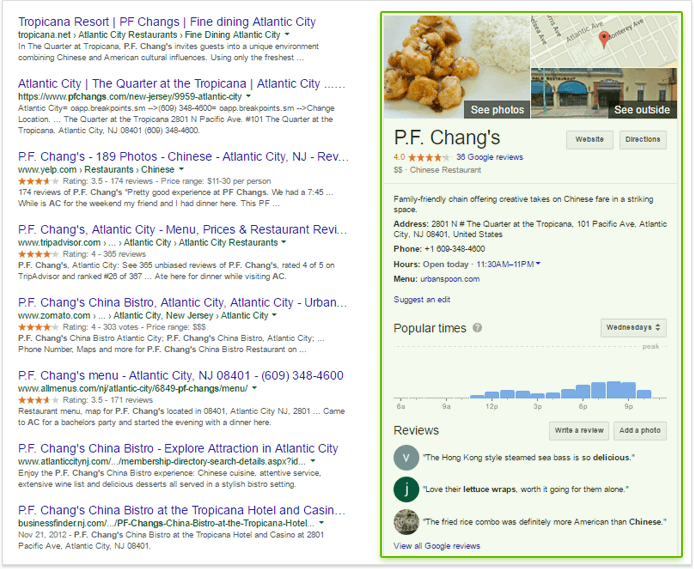This screenshot has height=569, width=694.
Task: Click the Directions button
Action: (643, 139)
